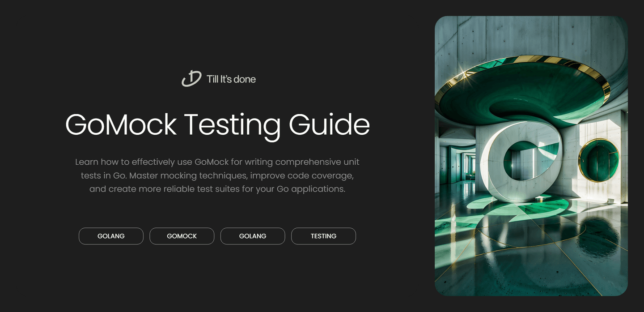
Task: Click the GOLANG tag left of TESTING
Action: 253,236
